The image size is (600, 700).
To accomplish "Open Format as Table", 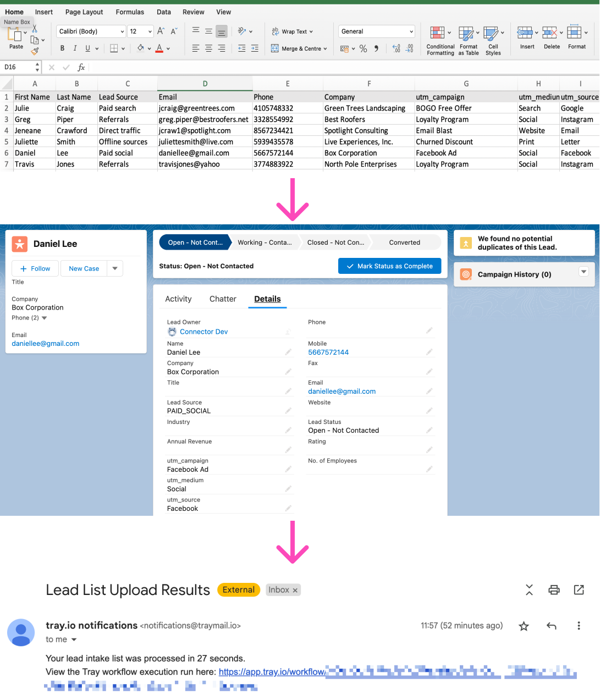I will pos(469,41).
